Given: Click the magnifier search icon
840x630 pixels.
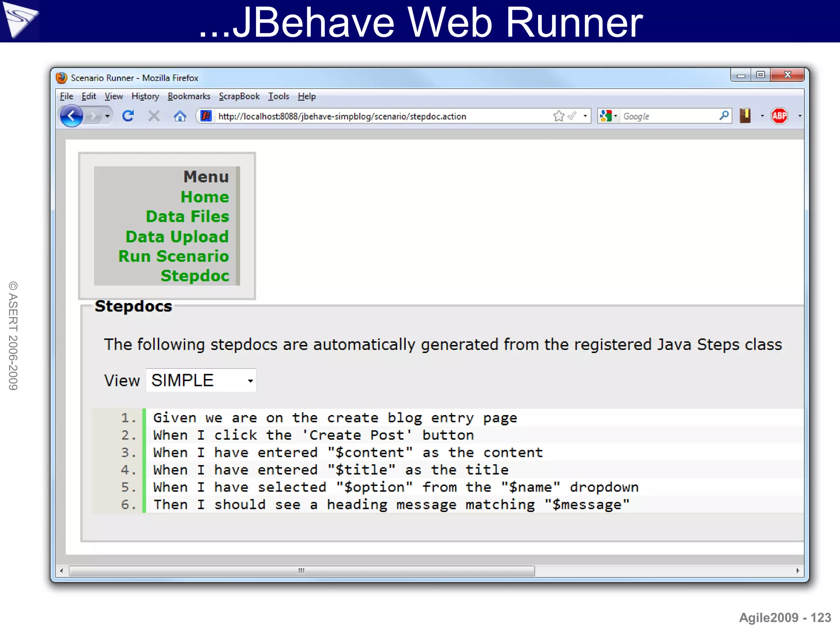Looking at the screenshot, I should pos(724,116).
